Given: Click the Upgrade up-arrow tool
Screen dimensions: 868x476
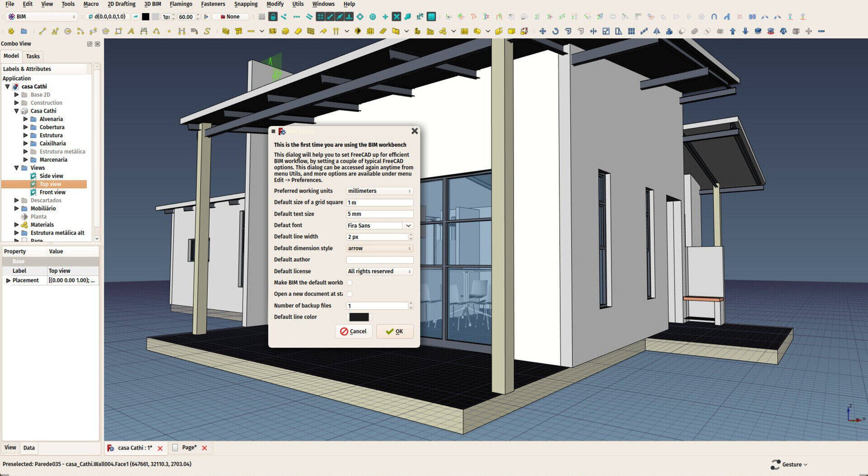Looking at the screenshot, I should (x=732, y=31).
